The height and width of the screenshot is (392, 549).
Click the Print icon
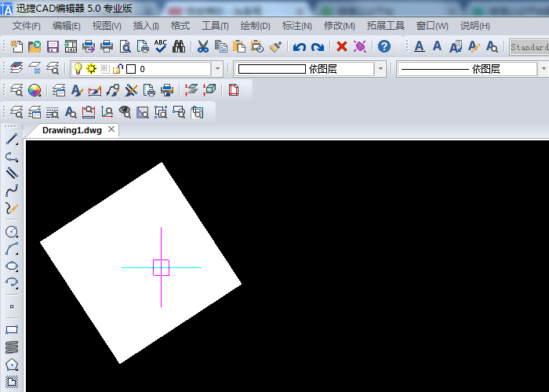click(x=107, y=46)
